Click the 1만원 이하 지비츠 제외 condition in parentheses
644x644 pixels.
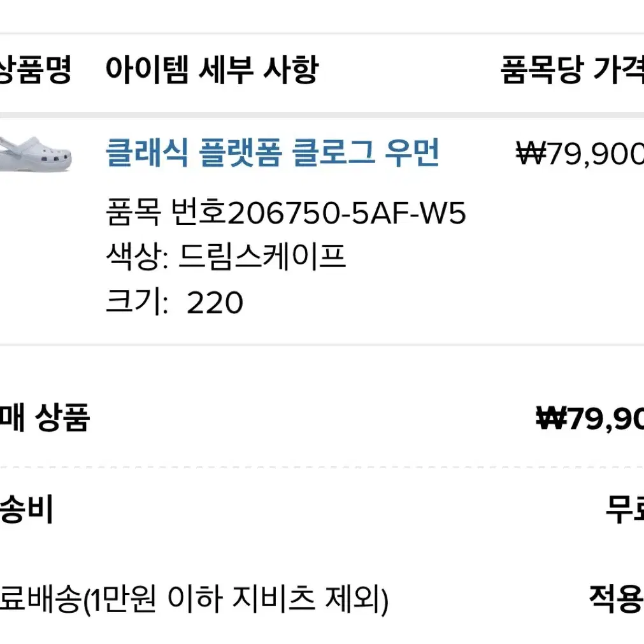[237, 599]
